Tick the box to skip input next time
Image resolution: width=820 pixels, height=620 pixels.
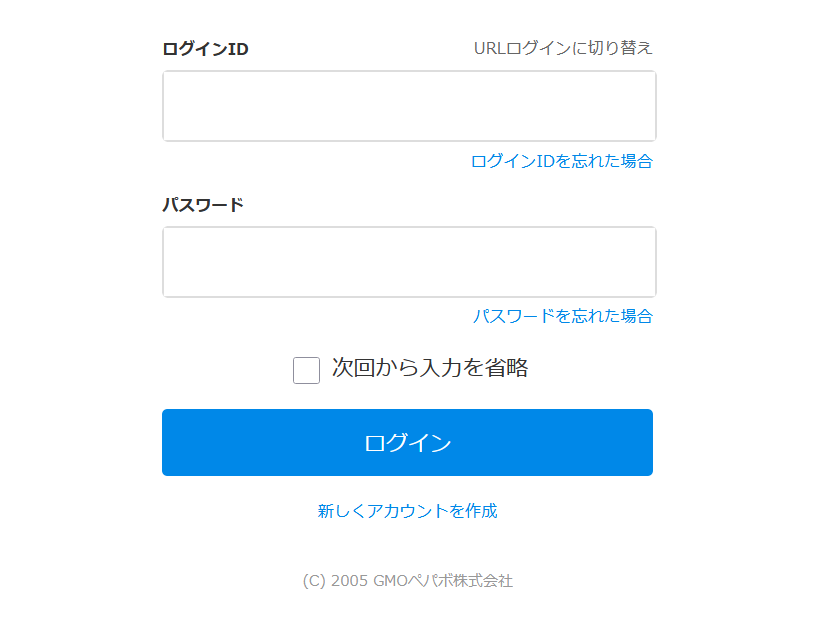[x=306, y=370]
